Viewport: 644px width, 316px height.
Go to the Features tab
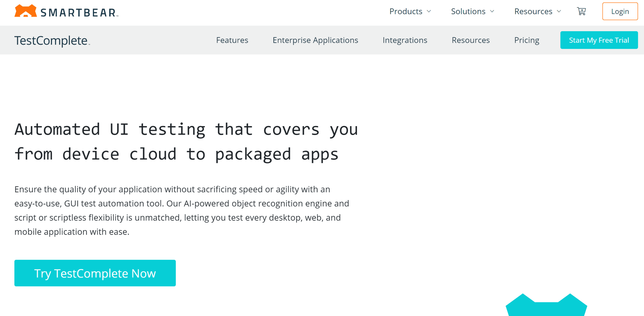click(x=232, y=40)
